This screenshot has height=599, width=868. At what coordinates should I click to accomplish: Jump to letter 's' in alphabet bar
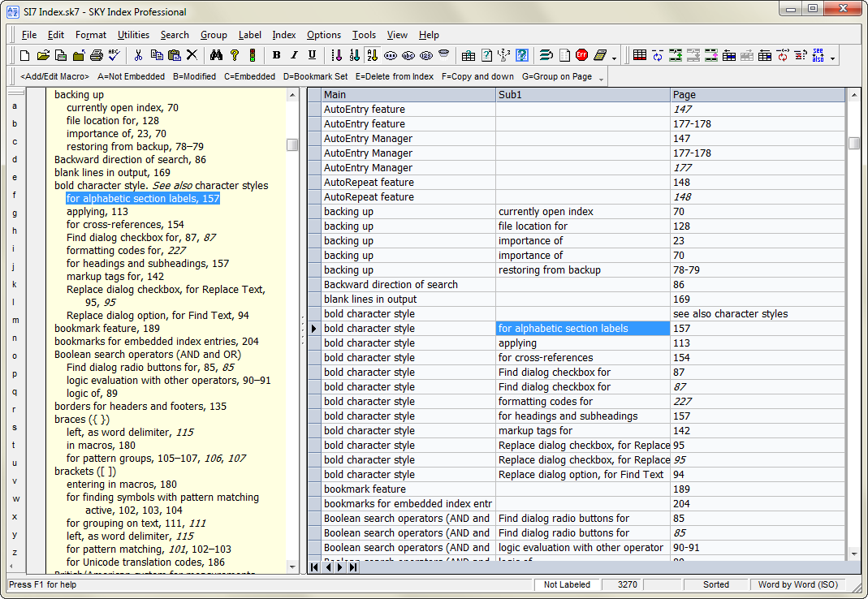pyautogui.click(x=15, y=428)
